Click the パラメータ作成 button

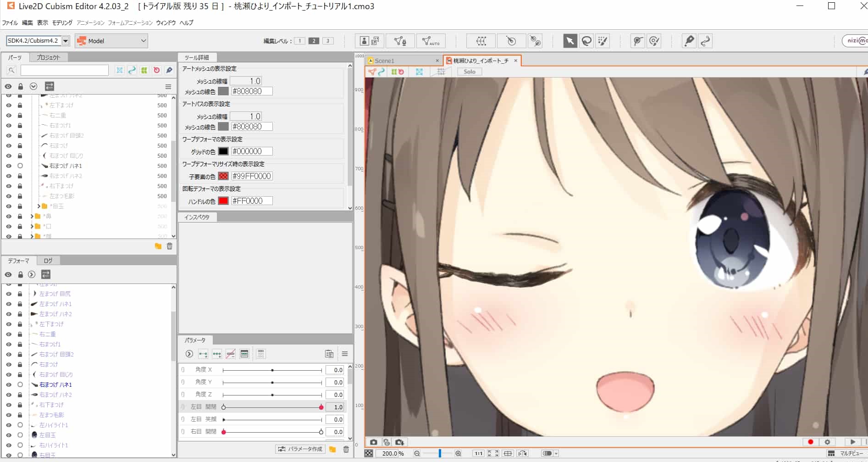[x=301, y=449]
